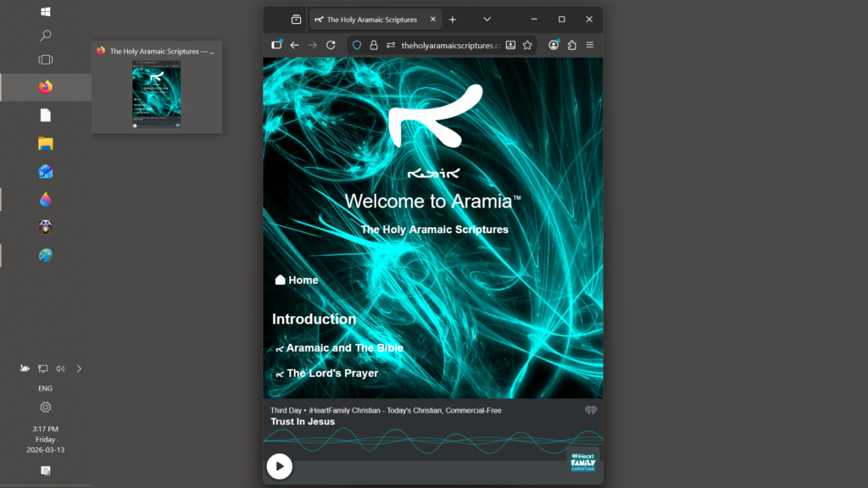Click the Firefox window preview thumbnail
The image size is (868, 488).
(156, 94)
